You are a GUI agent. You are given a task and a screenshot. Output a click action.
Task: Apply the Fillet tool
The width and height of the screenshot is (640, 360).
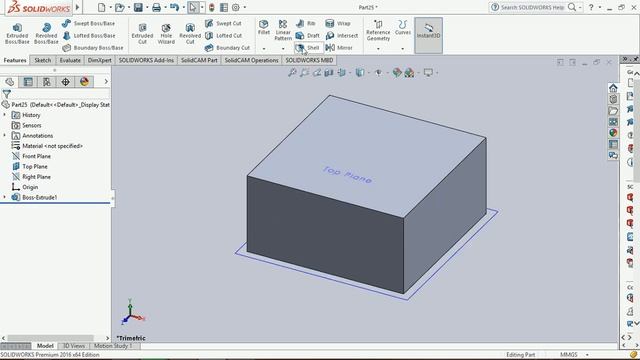tap(264, 27)
